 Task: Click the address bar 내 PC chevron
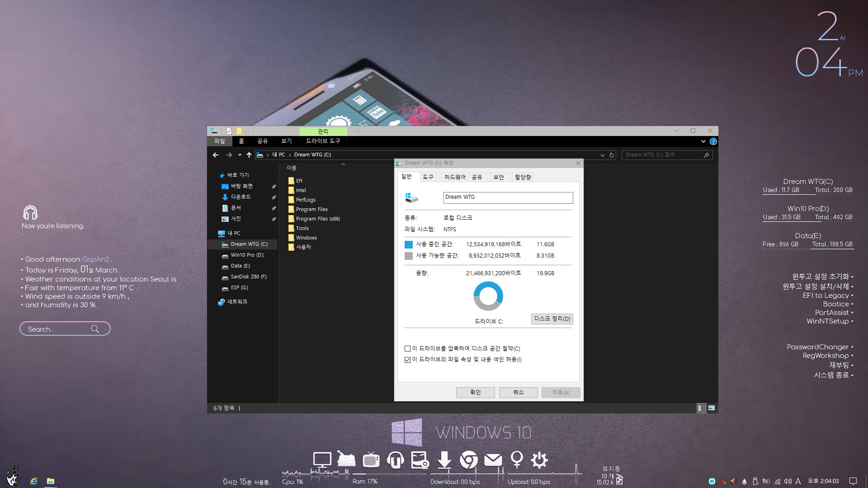(x=290, y=155)
